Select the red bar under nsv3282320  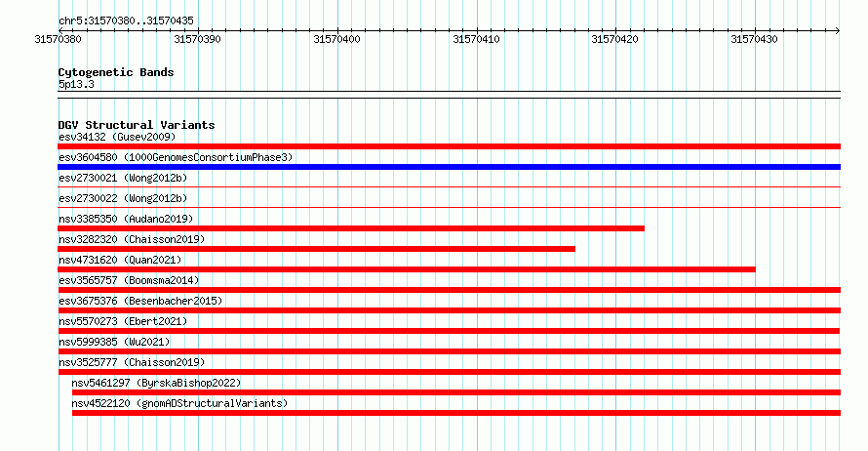coord(317,249)
